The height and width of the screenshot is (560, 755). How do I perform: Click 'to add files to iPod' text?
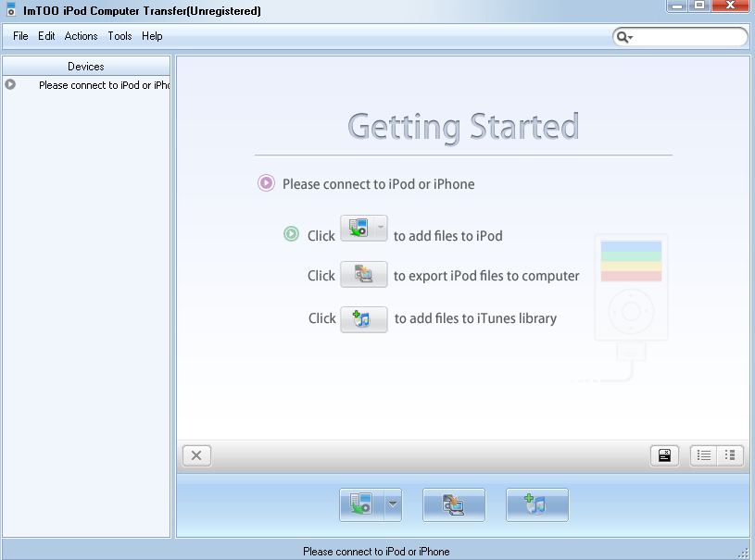[447, 236]
